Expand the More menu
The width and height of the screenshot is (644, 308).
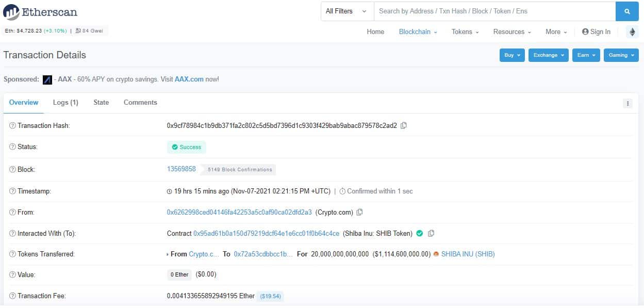[x=556, y=32]
